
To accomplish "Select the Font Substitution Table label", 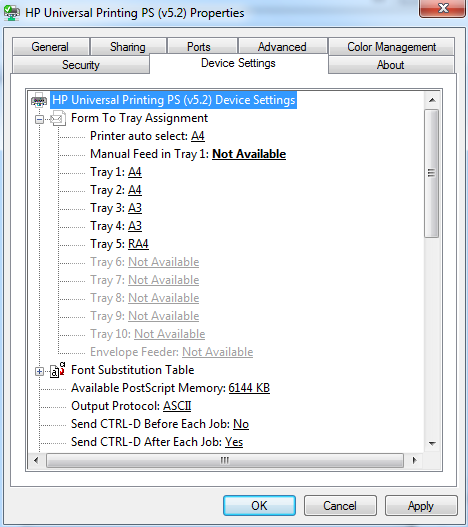I will point(132,370).
